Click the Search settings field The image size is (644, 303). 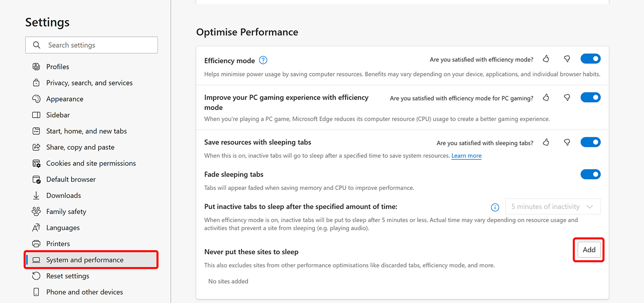pos(92,45)
